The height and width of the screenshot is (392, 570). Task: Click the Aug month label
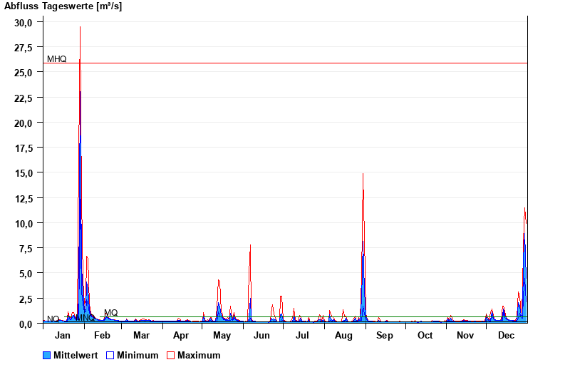[x=343, y=335]
